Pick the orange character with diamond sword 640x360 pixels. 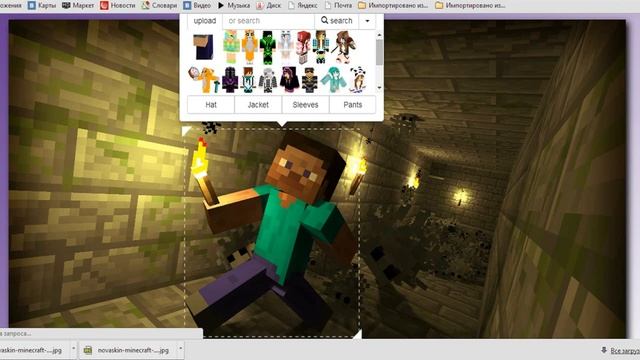[204, 80]
